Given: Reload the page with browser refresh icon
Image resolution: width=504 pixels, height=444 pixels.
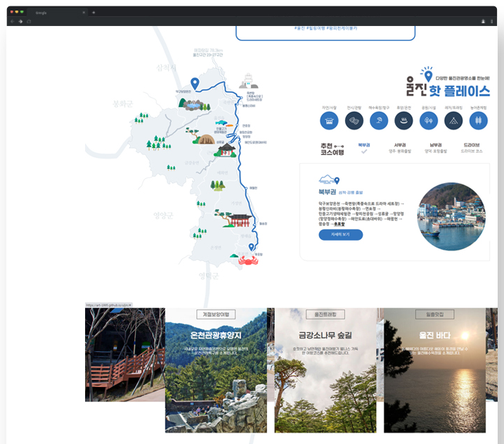Looking at the screenshot, I should 29,22.
